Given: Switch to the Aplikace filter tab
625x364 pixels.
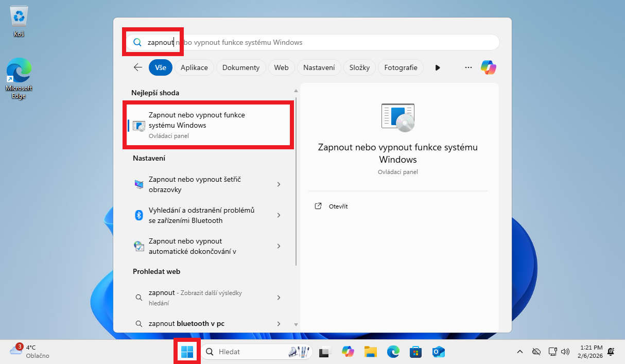Looking at the screenshot, I should pyautogui.click(x=194, y=67).
